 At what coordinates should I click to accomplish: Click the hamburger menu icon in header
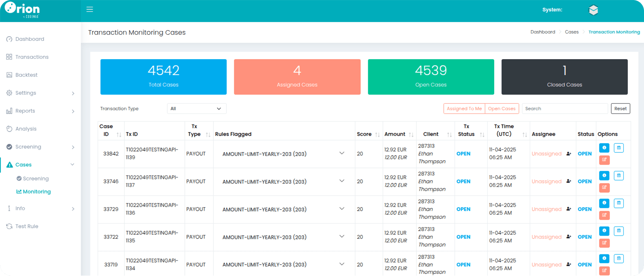90,10
